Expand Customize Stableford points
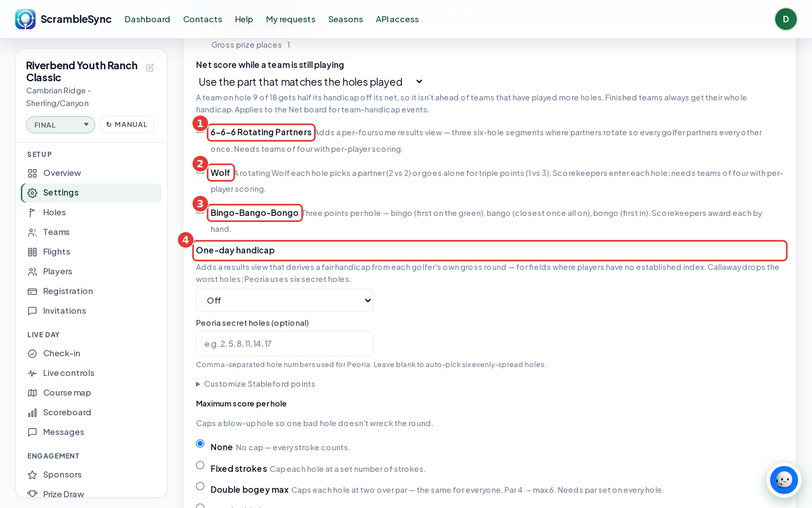This screenshot has height=508, width=812. point(256,384)
